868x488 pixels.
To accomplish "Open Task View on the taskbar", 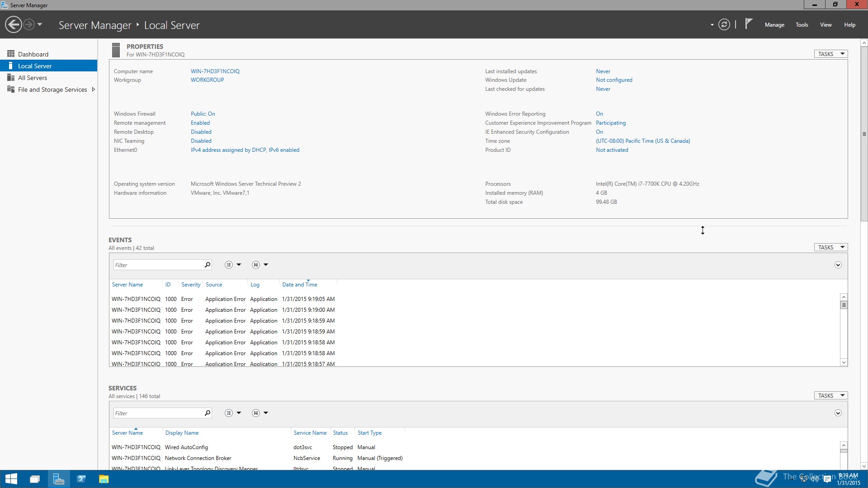I will click(35, 479).
